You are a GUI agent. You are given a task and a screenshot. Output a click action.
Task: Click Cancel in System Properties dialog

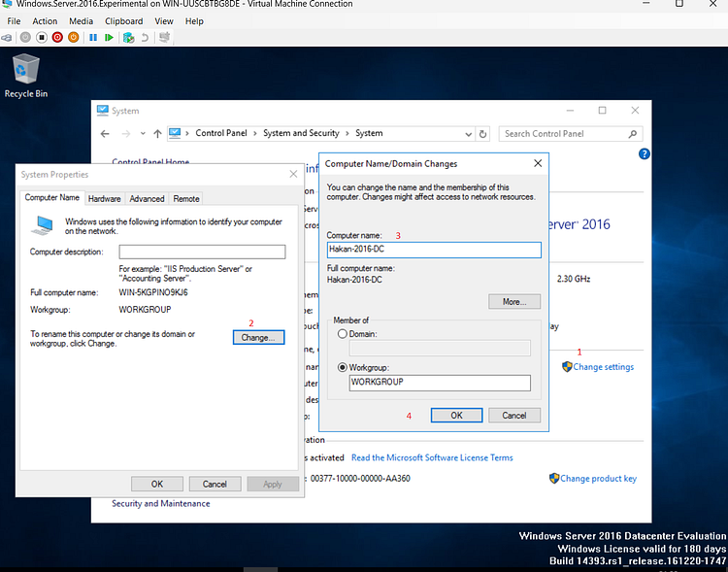pyautogui.click(x=215, y=484)
